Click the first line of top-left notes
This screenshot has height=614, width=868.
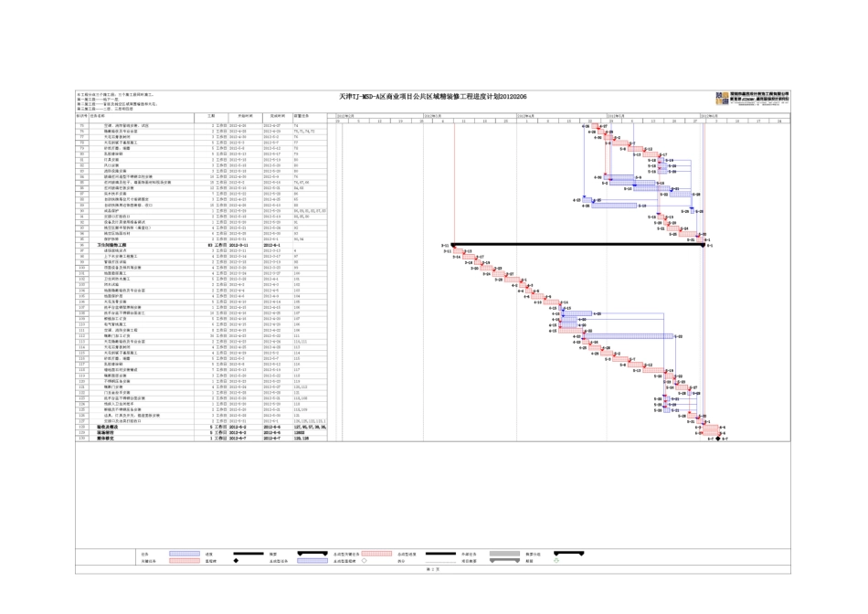[x=115, y=95]
